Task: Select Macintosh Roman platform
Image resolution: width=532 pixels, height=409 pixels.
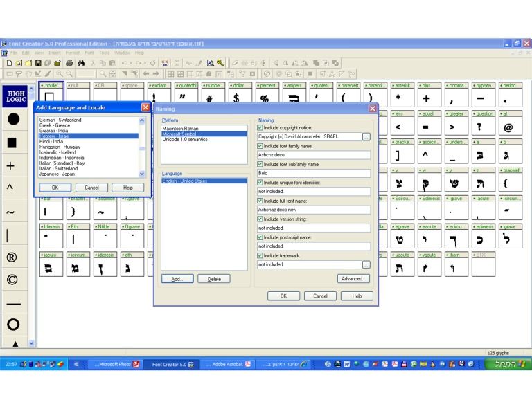Action: (x=204, y=129)
